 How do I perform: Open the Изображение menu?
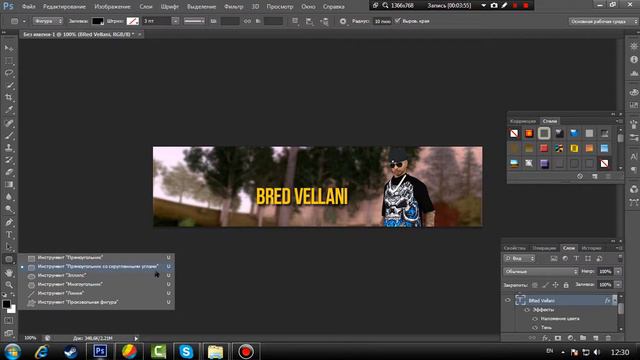(112, 7)
